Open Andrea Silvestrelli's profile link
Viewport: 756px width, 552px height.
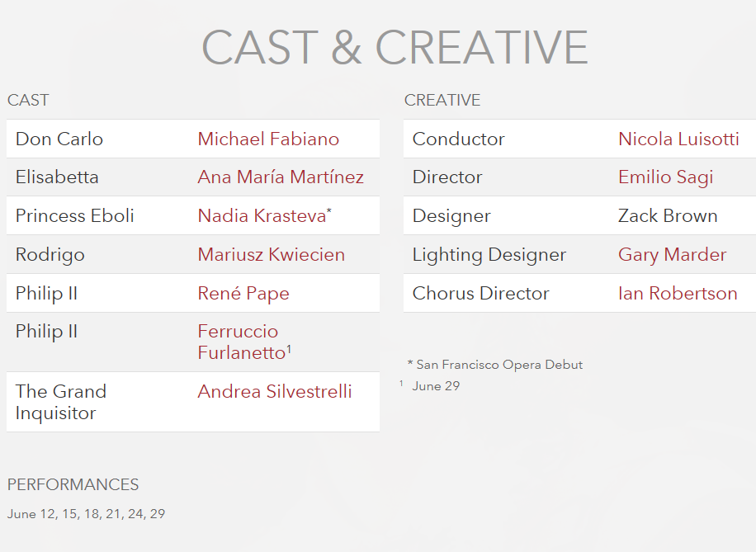(x=275, y=391)
